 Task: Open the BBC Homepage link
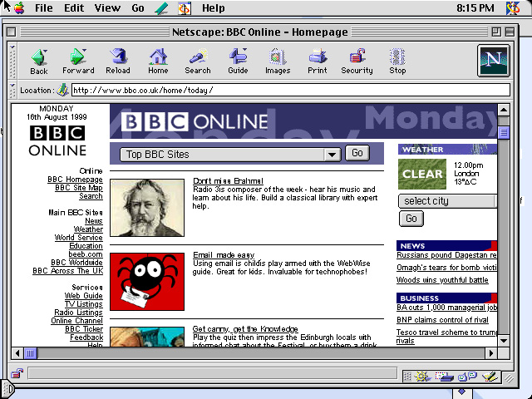(75, 180)
